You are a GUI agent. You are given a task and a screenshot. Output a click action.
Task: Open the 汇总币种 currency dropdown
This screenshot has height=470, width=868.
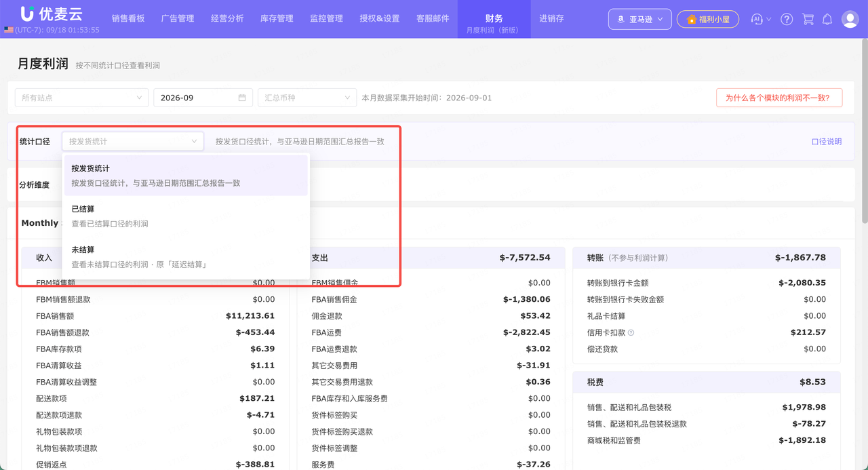(x=307, y=98)
